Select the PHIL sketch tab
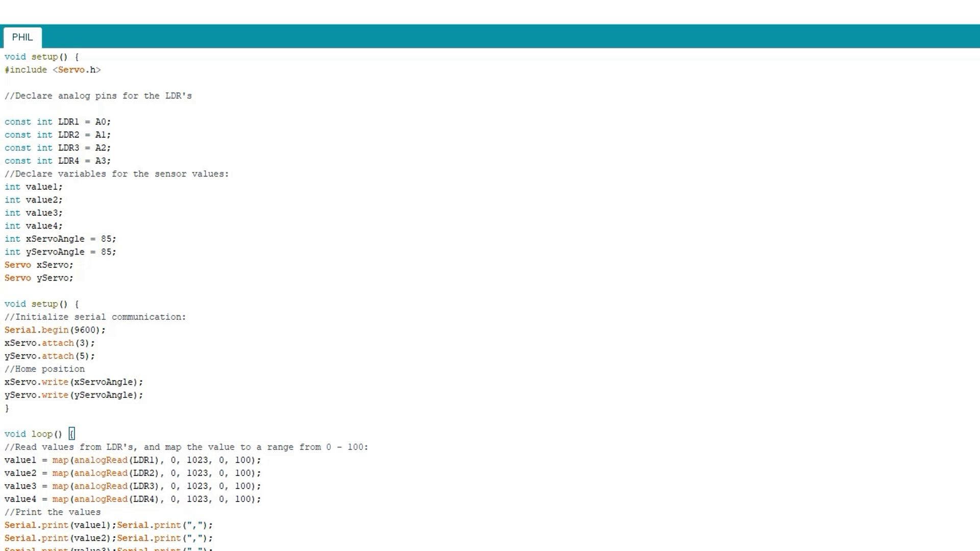The height and width of the screenshot is (551, 980). (22, 37)
